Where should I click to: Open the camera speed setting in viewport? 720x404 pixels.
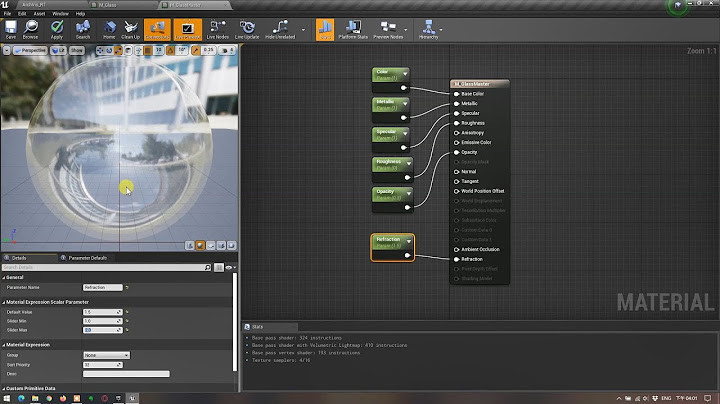228,50
